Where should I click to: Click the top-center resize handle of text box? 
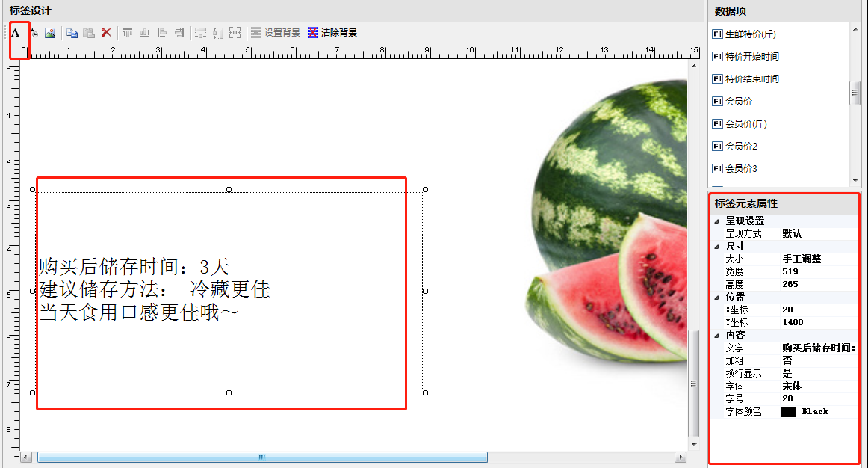click(x=229, y=189)
